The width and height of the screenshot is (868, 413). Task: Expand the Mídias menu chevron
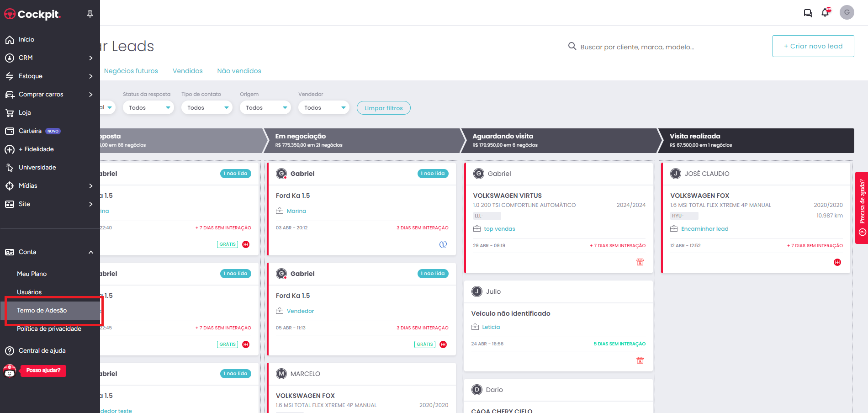91,186
